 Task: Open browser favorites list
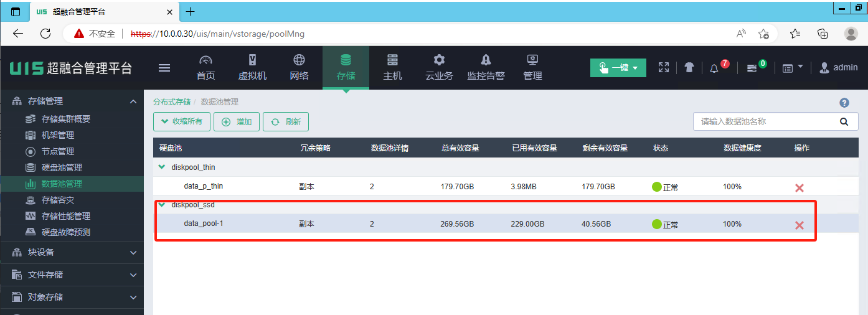point(795,34)
